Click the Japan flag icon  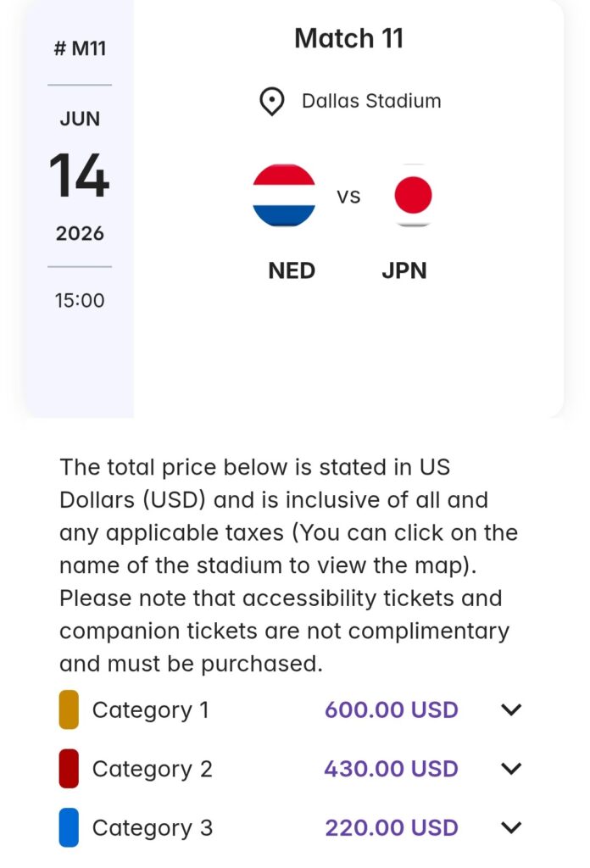click(413, 196)
